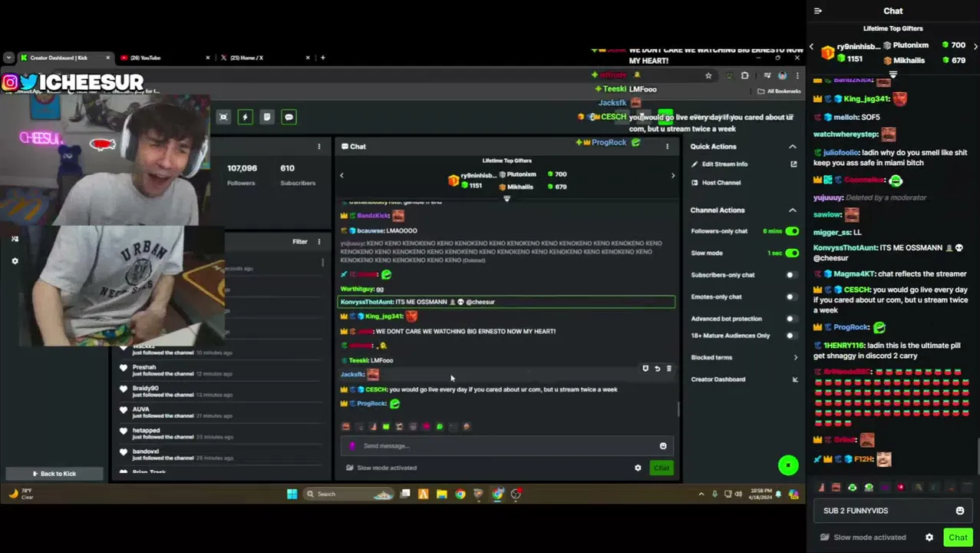
Task: Toggle the notes panel toolbar icon
Action: (x=266, y=117)
